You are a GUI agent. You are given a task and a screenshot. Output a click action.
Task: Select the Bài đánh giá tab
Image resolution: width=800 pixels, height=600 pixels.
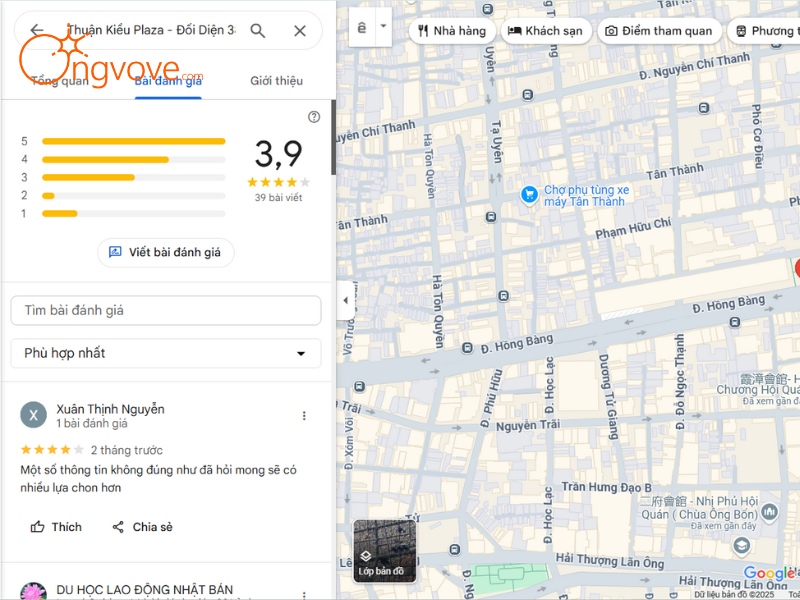click(168, 81)
